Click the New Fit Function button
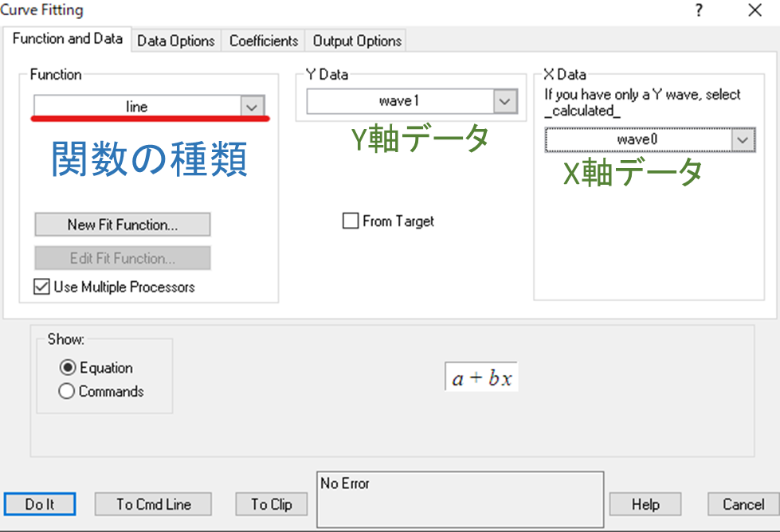The image size is (780, 532). (123, 225)
